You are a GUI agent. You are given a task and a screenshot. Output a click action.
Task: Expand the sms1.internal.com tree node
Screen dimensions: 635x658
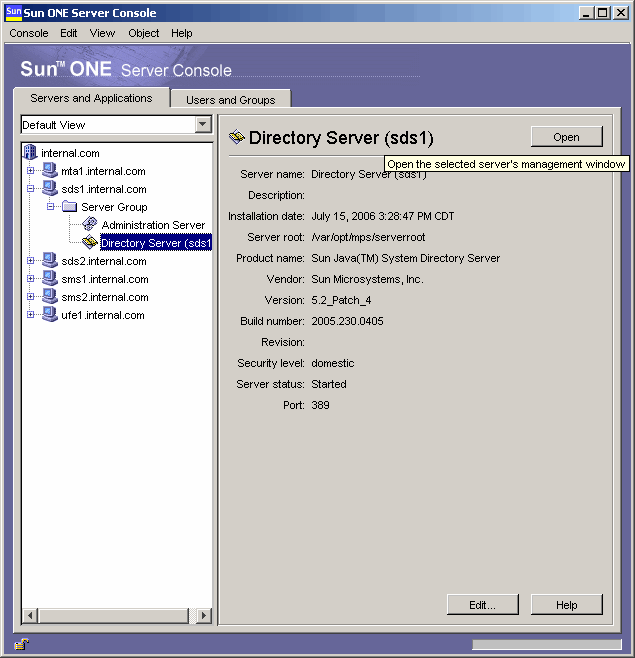(x=31, y=279)
